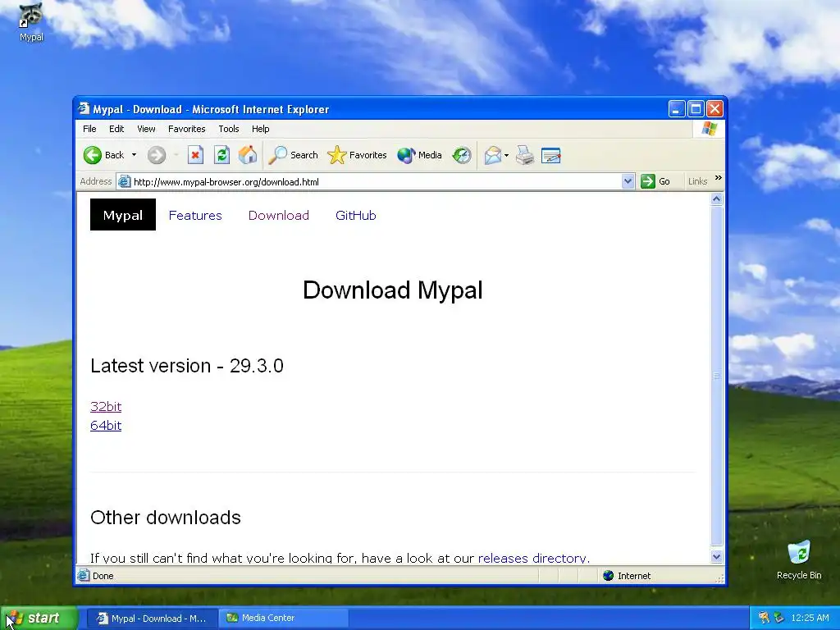Image resolution: width=840 pixels, height=630 pixels.
Task: Go back using the Back button
Action: (104, 155)
